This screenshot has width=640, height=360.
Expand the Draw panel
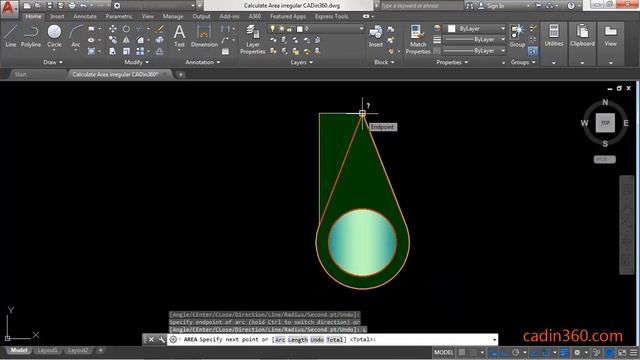(x=53, y=62)
